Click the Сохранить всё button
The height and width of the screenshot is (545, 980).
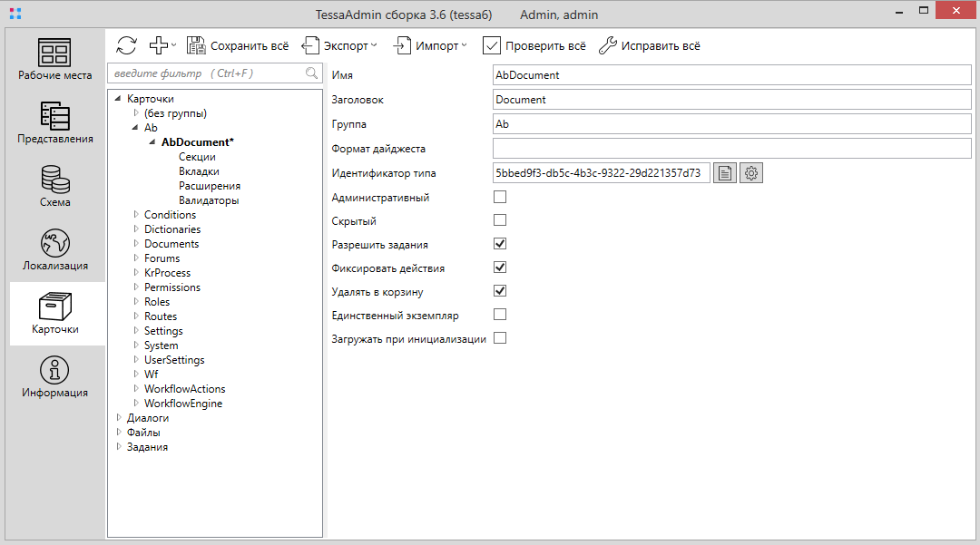point(239,45)
